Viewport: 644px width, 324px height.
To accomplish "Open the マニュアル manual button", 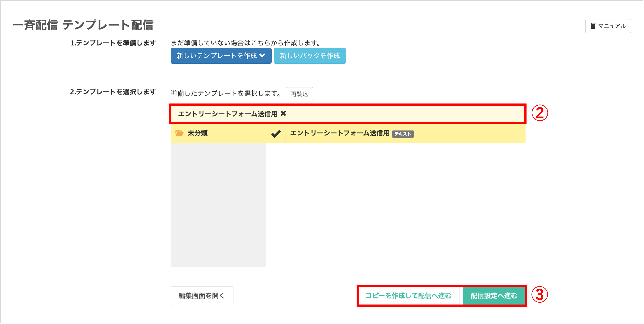I will tap(608, 26).
